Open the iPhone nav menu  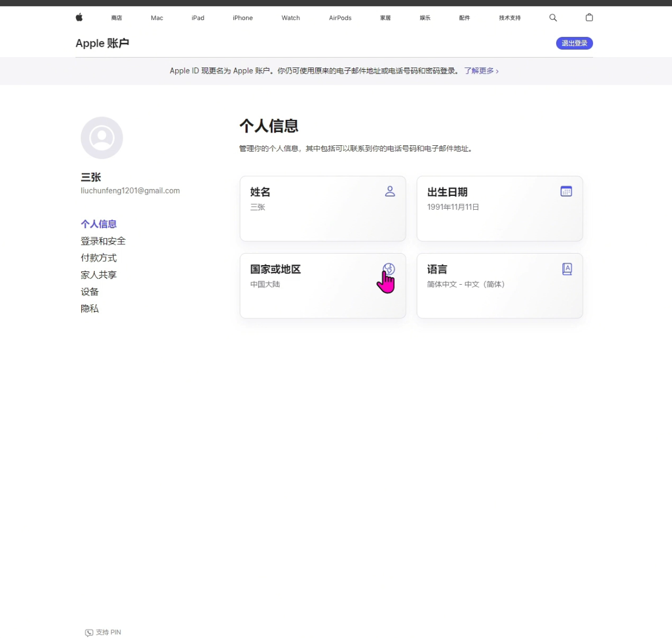tap(243, 18)
